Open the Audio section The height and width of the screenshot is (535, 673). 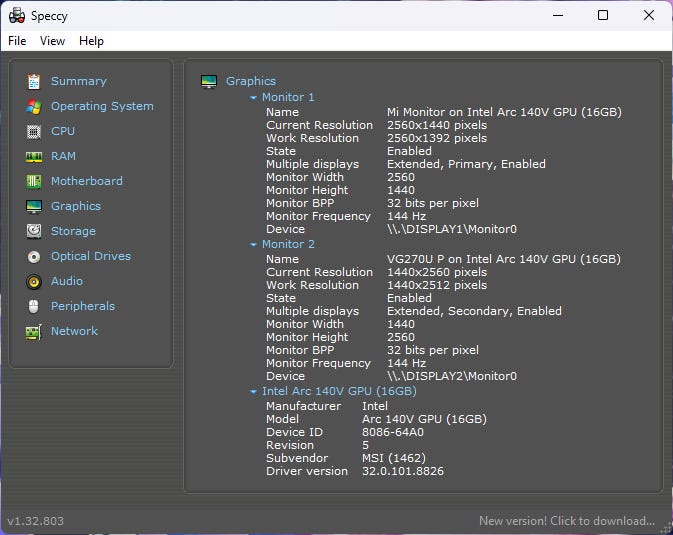coord(67,281)
